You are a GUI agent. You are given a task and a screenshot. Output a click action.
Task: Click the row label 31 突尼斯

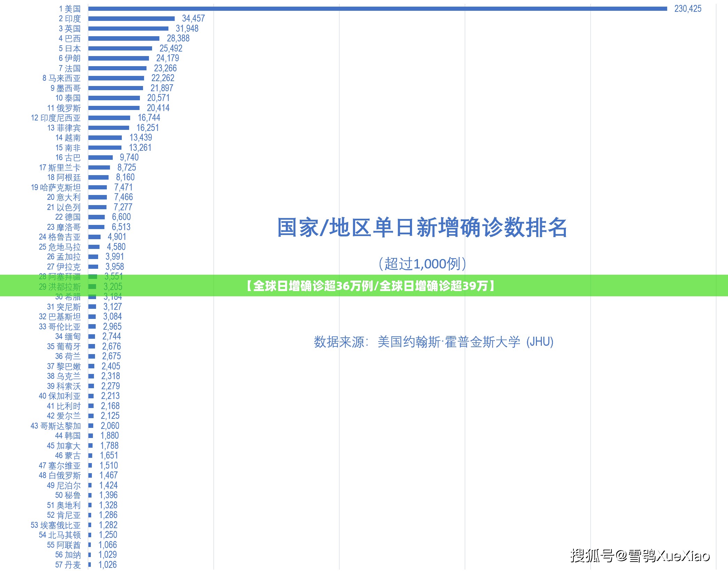(x=64, y=307)
